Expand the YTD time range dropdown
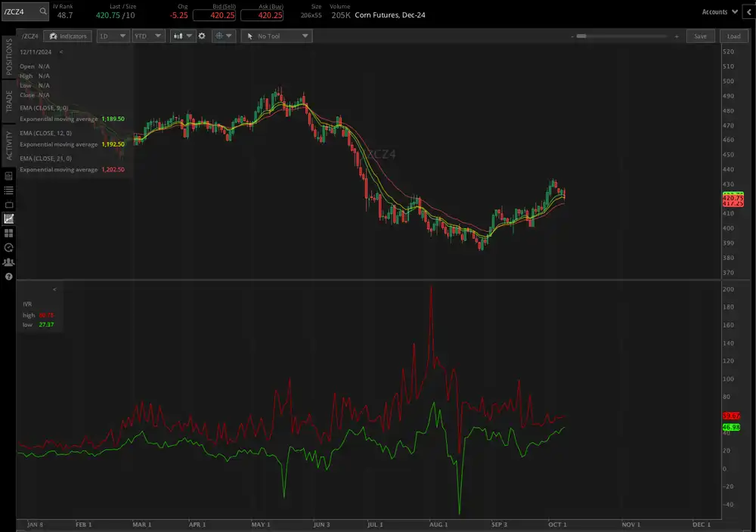The image size is (756, 532). [x=147, y=36]
